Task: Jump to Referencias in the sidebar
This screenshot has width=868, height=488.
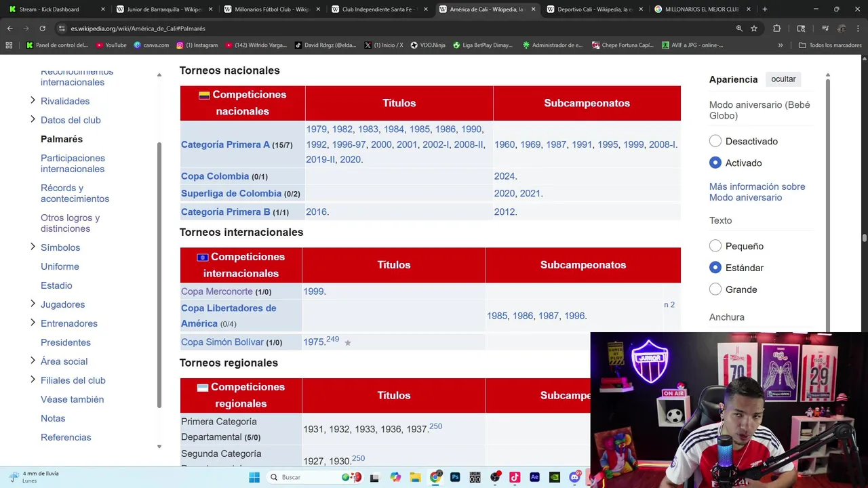Action: tap(66, 437)
